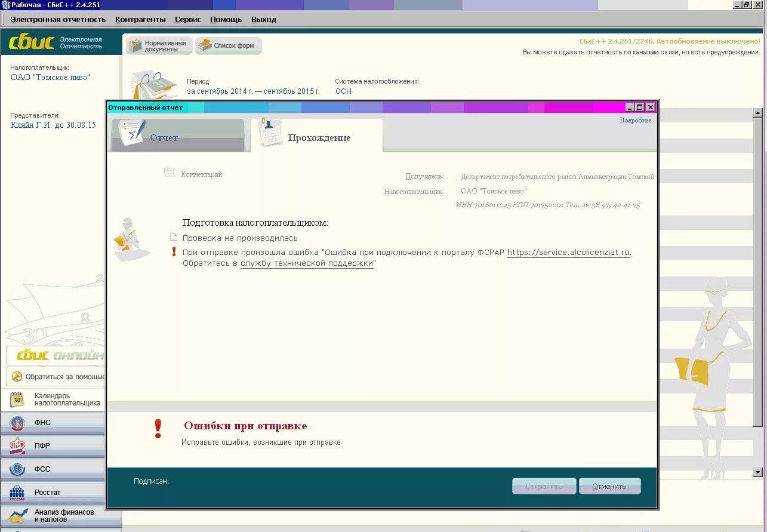
Task: Click the ОСН taxation system link
Action: point(343,91)
